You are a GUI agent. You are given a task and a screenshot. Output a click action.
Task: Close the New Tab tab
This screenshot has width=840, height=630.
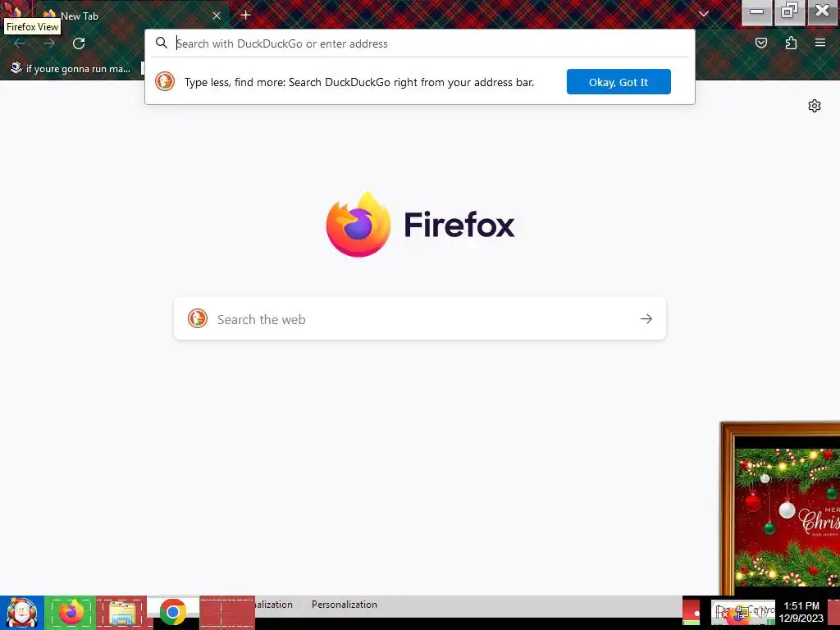pyautogui.click(x=217, y=16)
